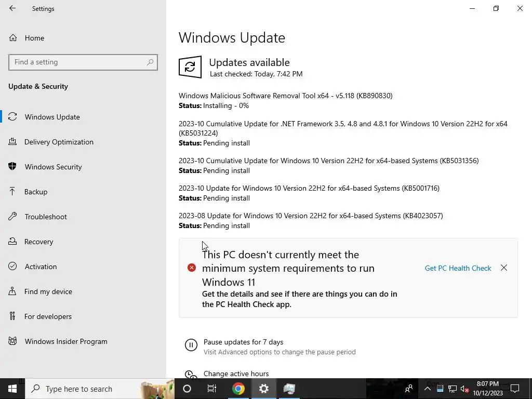The width and height of the screenshot is (532, 399).
Task: Open the monitor app taskbar icon
Action: (289, 389)
